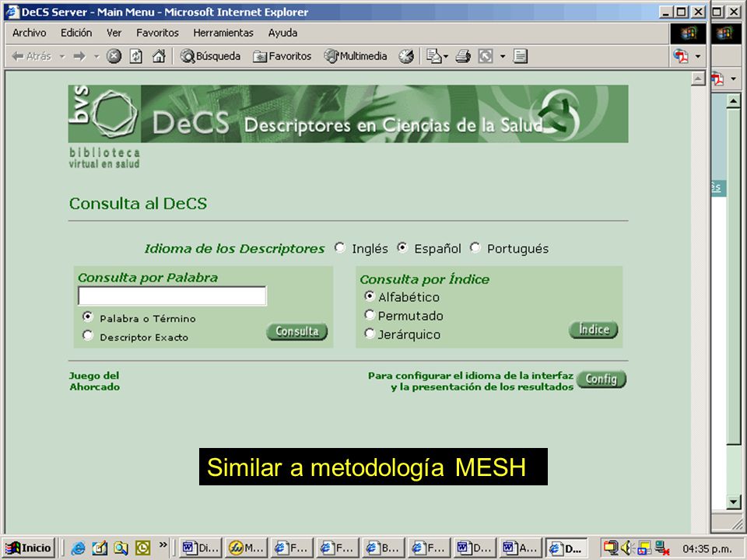This screenshot has width=747, height=560.
Task: Click the volume speaker tray icon
Action: [x=626, y=548]
